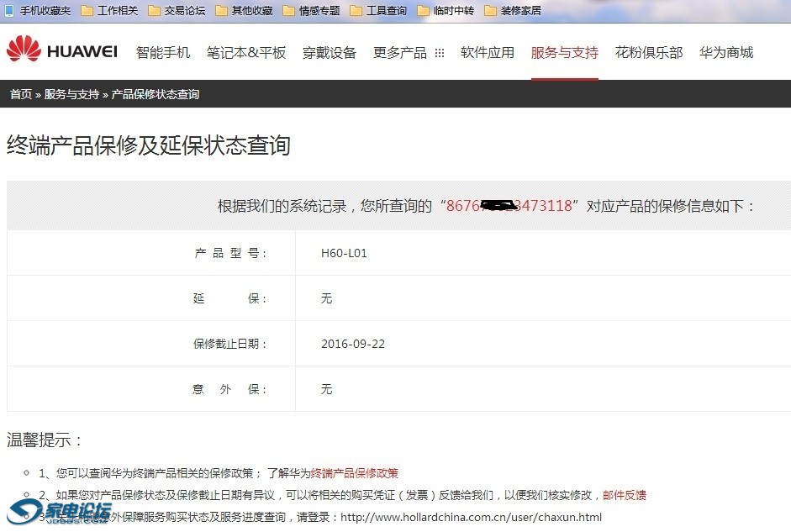Open the 软件应用 navigation item
Screen dimensions: 791x532
pyautogui.click(x=488, y=52)
